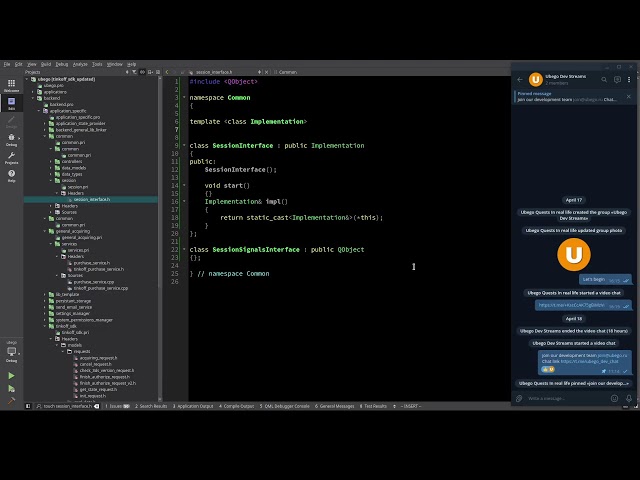Open the QML Debugger Console pane
This screenshot has height=480, width=640.
[x=284, y=406]
